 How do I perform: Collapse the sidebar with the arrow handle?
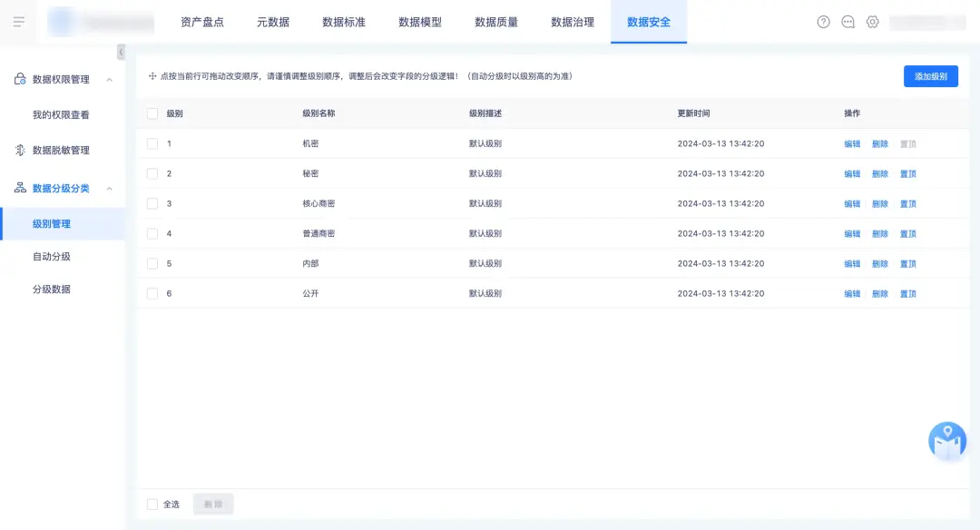click(121, 52)
